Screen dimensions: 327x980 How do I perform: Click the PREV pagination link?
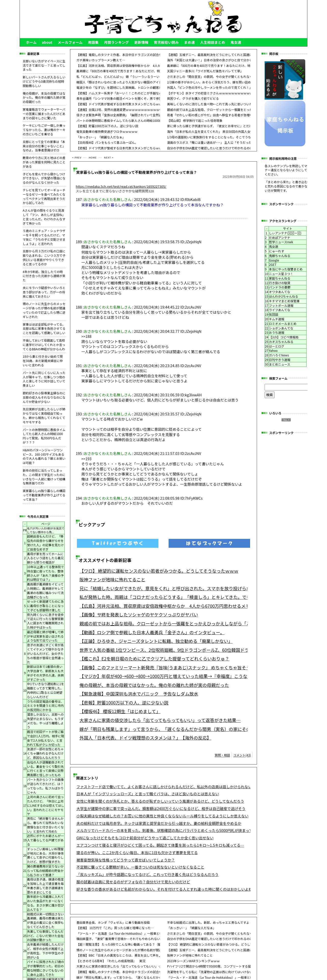point(77,157)
